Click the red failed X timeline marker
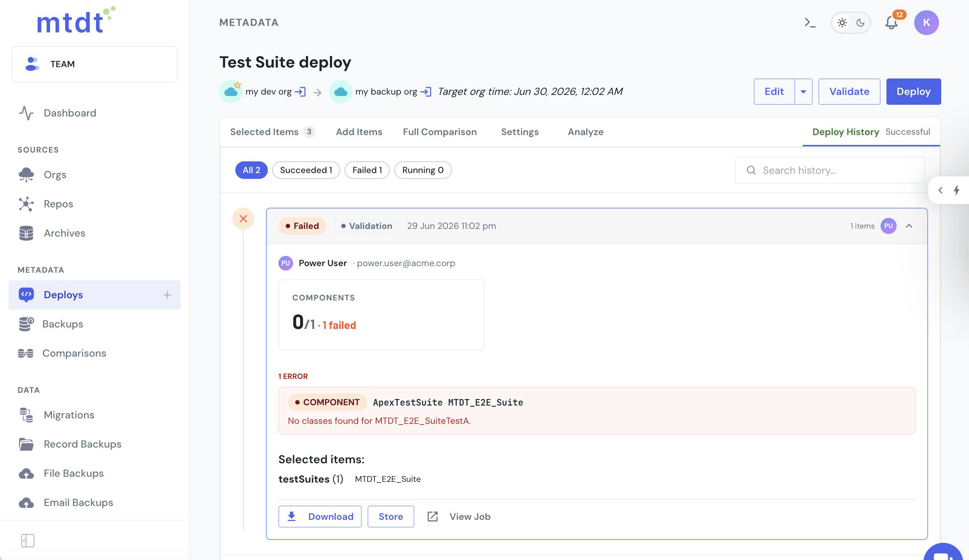969x560 pixels. (243, 219)
